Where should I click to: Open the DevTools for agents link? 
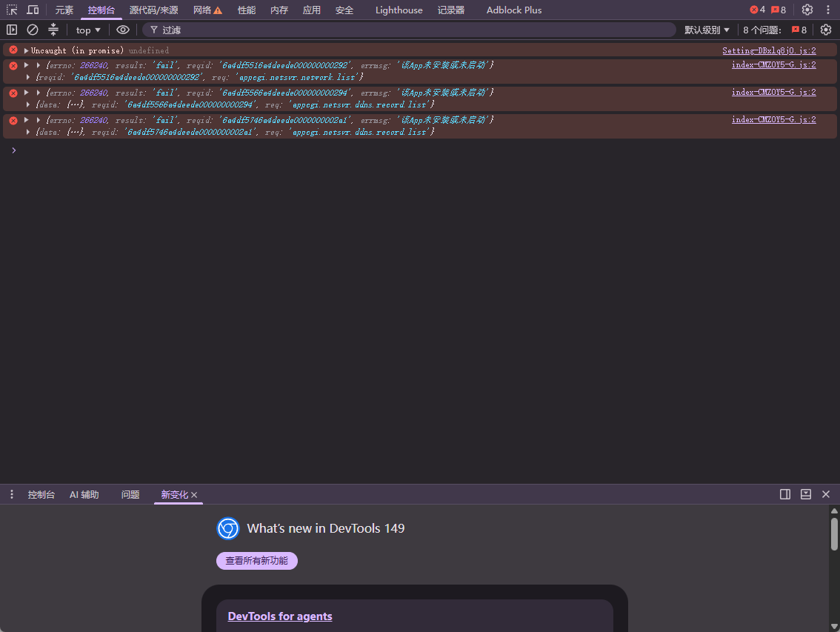coord(280,616)
